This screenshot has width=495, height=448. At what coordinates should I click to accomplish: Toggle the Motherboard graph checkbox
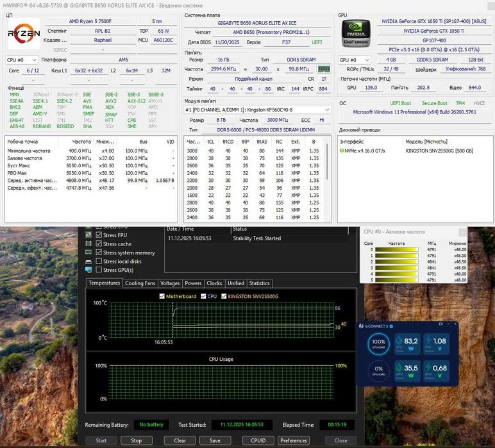[162, 296]
